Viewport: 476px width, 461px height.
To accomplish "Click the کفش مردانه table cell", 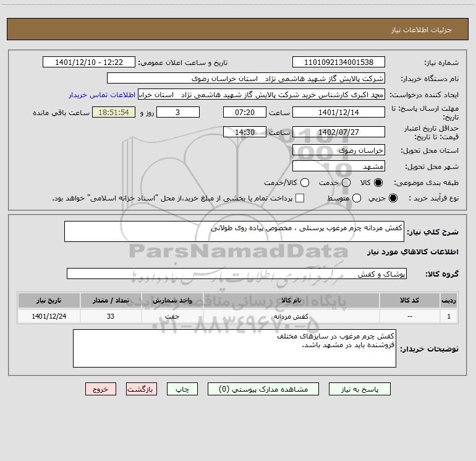I will 291,316.
